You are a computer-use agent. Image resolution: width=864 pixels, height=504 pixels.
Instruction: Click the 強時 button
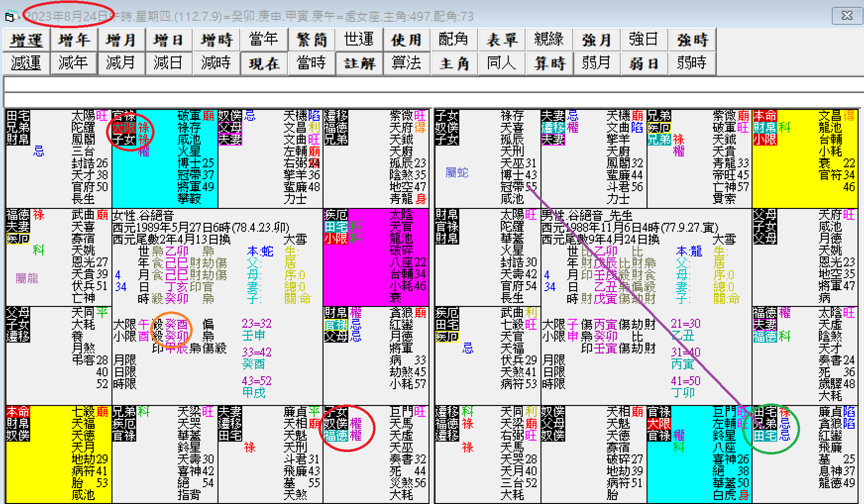pyautogui.click(x=692, y=40)
